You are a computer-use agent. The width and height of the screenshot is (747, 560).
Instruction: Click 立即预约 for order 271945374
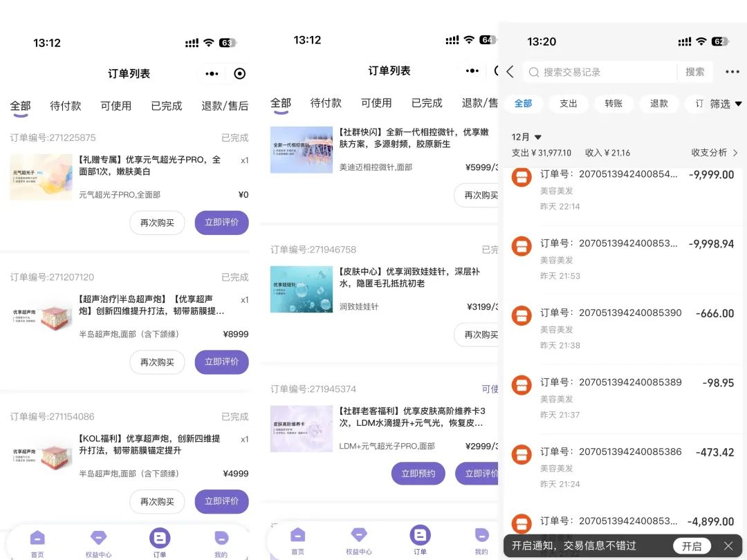pyautogui.click(x=418, y=474)
